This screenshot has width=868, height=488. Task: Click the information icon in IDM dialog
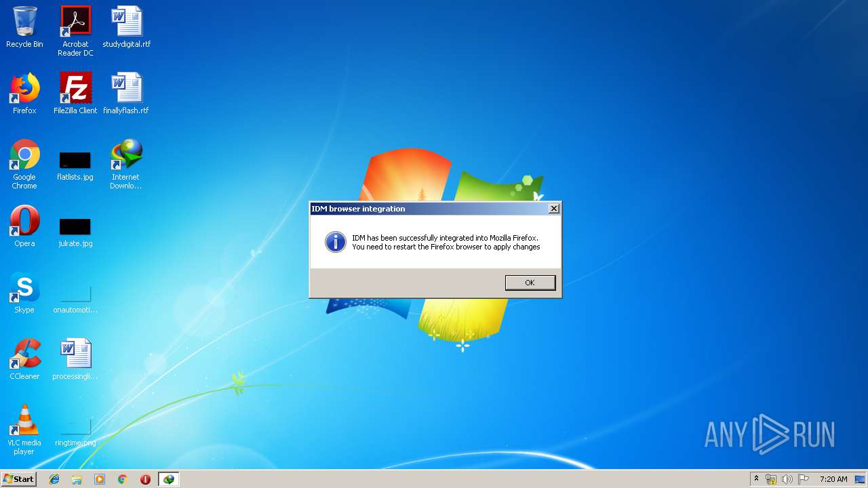pos(336,242)
